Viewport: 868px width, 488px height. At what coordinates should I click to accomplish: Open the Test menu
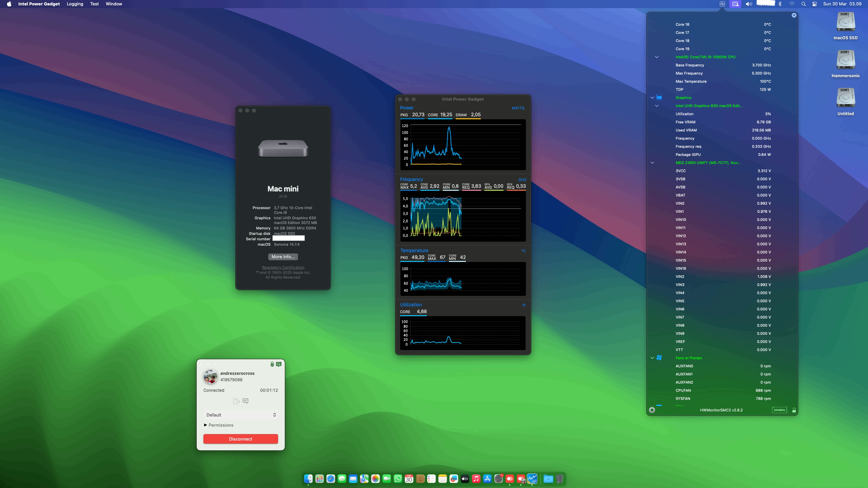94,4
